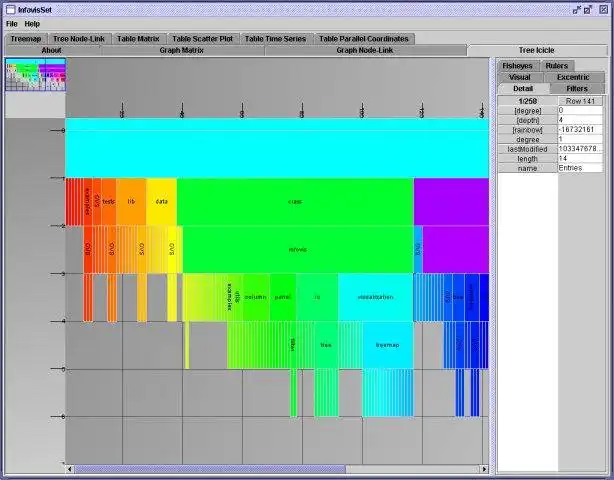Click the green 'io' node
Screen dimensions: 614x480
point(317,297)
